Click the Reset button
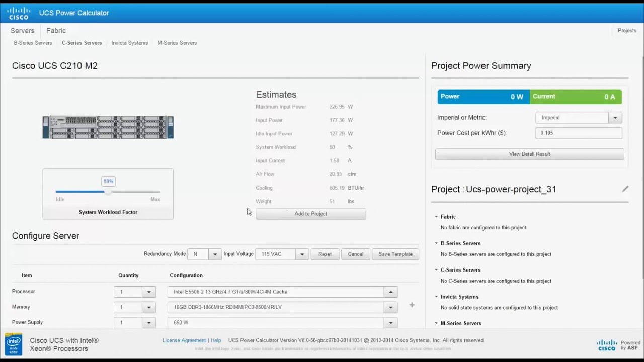644x362 pixels. click(325, 254)
